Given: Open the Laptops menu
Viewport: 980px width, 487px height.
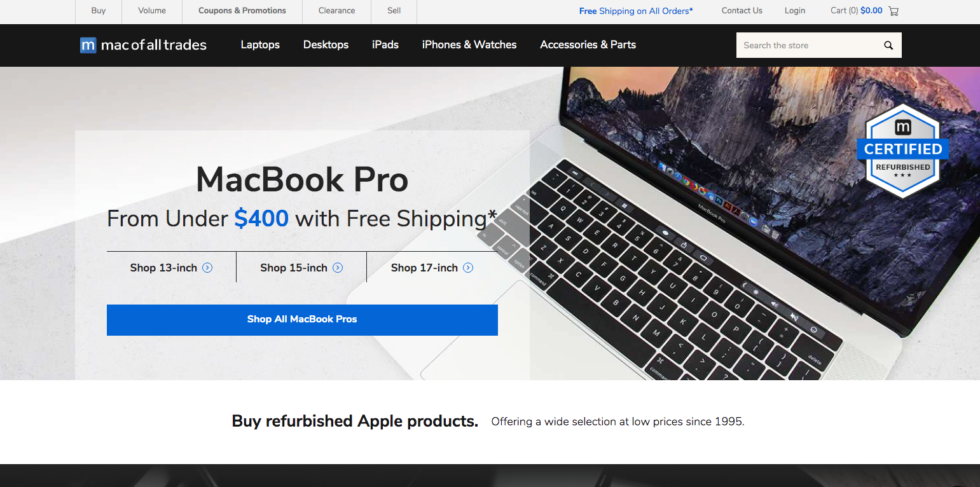Looking at the screenshot, I should 260,45.
